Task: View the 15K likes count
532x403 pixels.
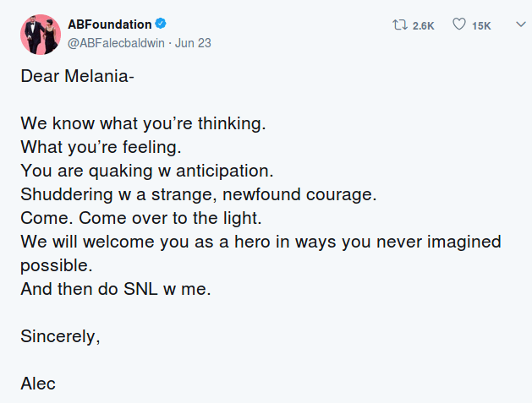Action: (481, 26)
